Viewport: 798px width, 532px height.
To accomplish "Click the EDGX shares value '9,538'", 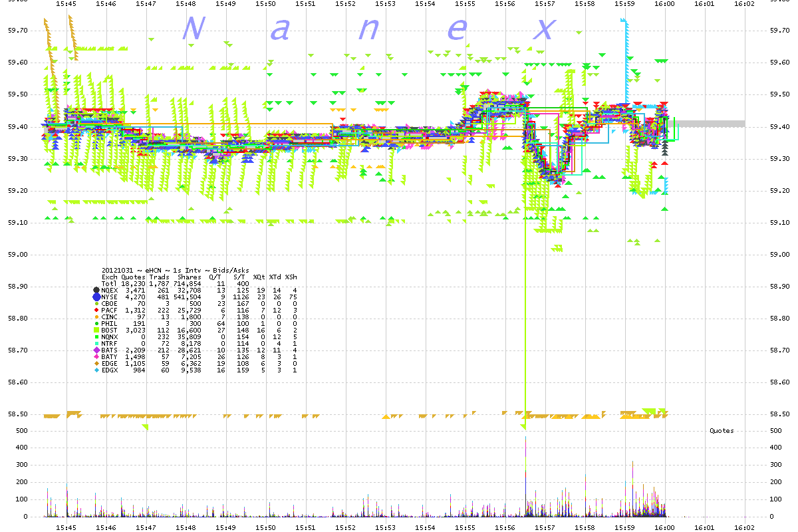I will (x=192, y=370).
